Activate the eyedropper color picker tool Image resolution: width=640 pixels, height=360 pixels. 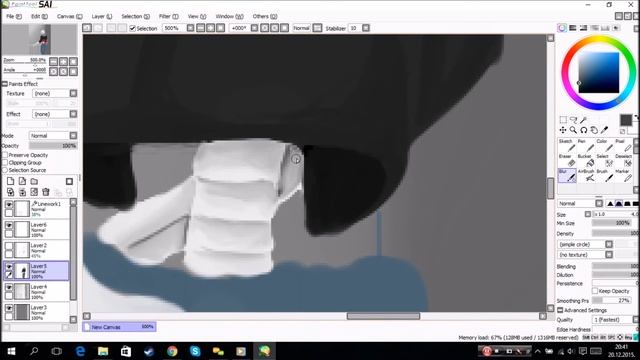pos(604,130)
